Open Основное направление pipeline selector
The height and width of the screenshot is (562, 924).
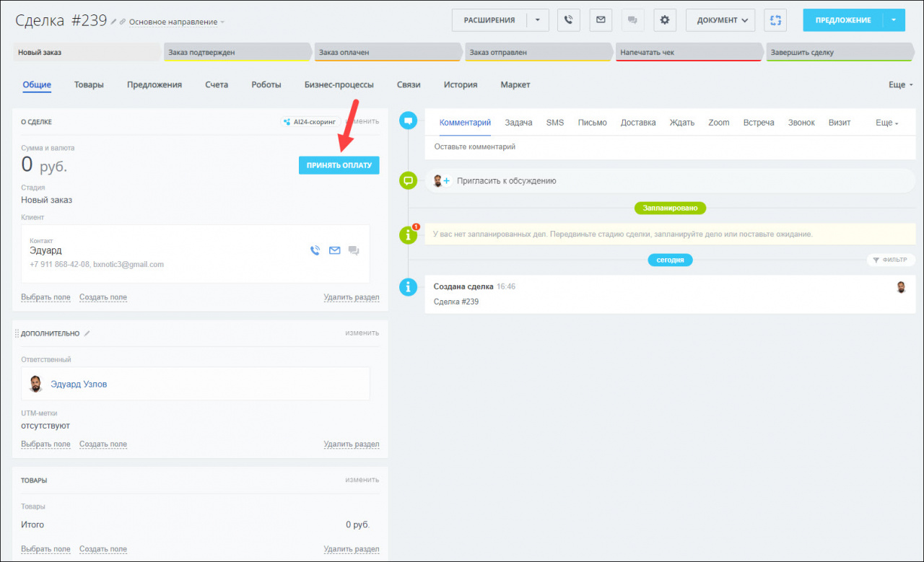[x=176, y=22]
